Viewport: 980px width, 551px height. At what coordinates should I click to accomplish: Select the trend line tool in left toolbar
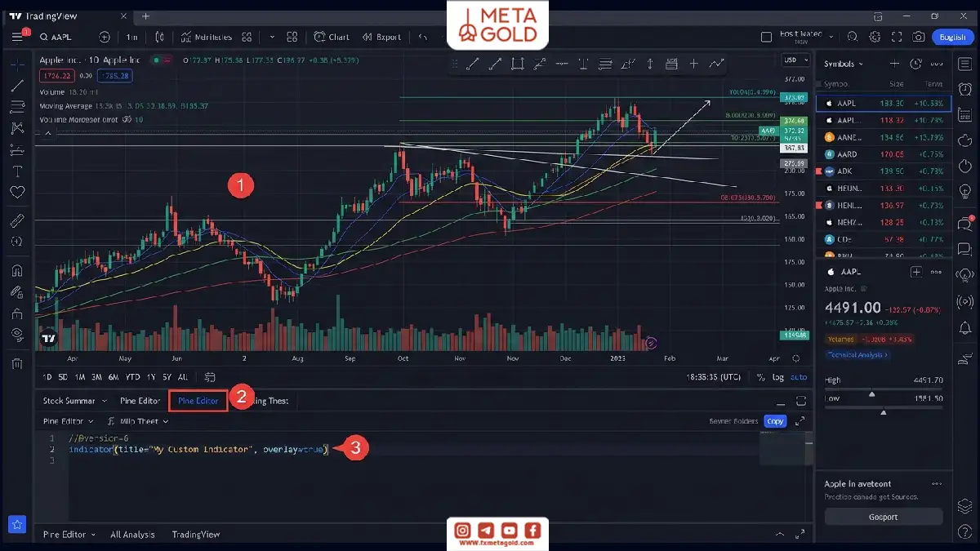click(17, 86)
